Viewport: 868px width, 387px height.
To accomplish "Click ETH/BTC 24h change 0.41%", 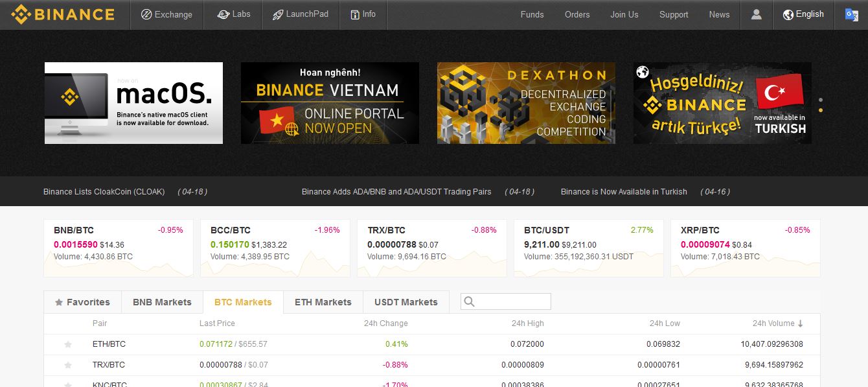I will pos(396,344).
